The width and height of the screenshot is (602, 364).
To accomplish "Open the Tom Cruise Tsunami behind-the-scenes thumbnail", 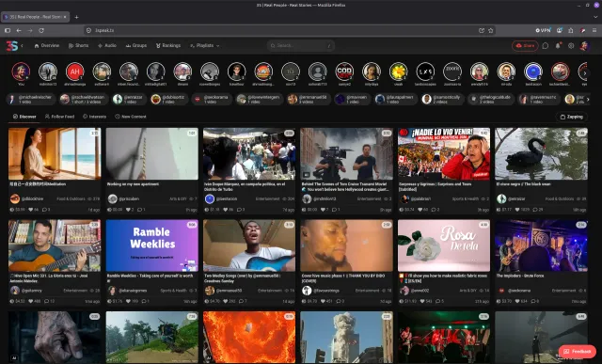I will point(347,153).
